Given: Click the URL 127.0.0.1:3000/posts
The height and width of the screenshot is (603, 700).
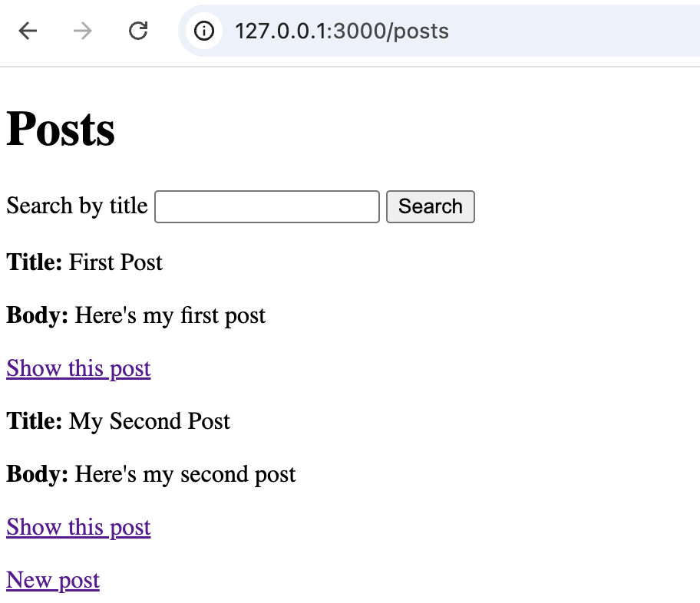Looking at the screenshot, I should [x=342, y=31].
